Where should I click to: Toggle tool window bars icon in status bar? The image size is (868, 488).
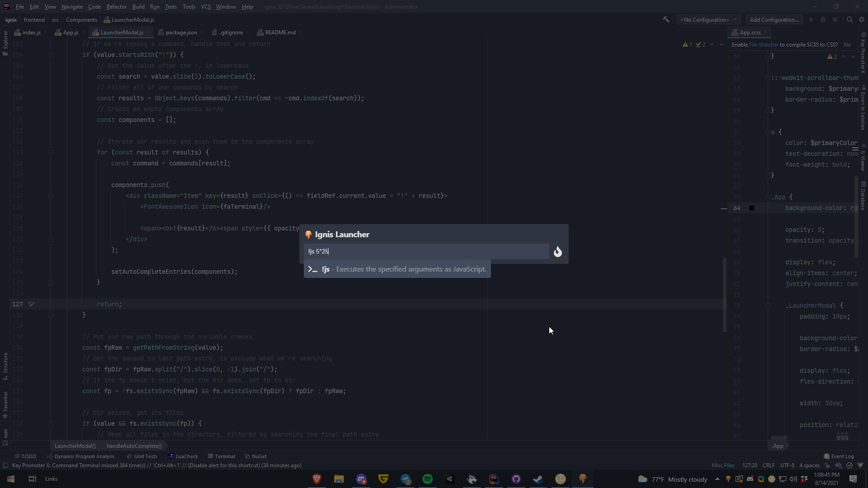5,465
